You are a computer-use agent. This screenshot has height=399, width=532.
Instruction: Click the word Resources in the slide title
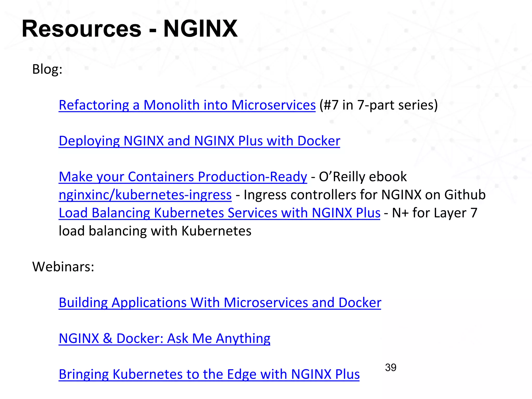point(81,29)
